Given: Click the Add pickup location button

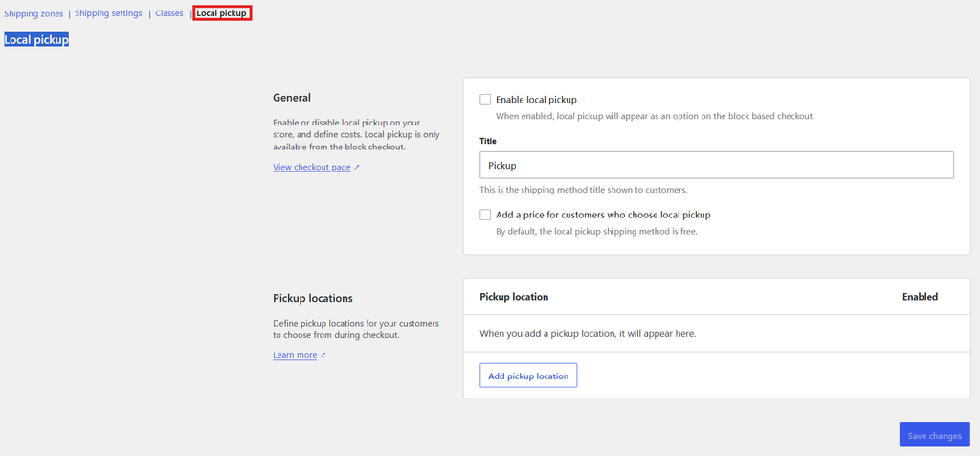Looking at the screenshot, I should coord(528,376).
